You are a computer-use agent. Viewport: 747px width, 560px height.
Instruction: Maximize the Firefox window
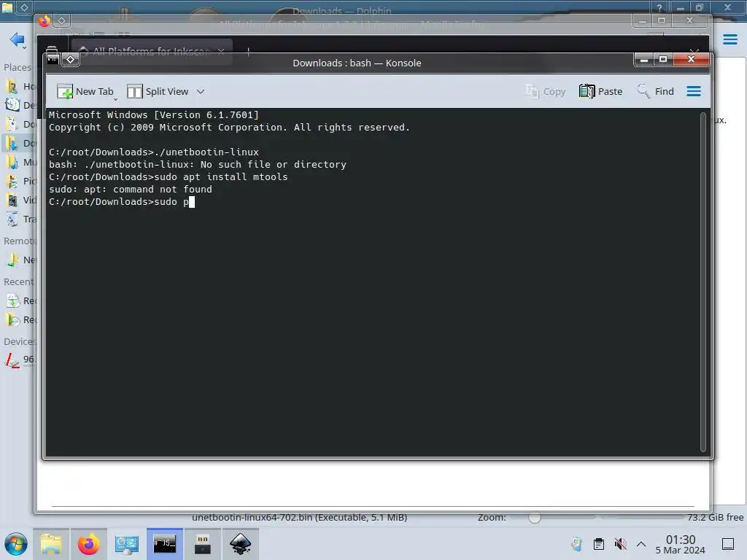(662, 20)
